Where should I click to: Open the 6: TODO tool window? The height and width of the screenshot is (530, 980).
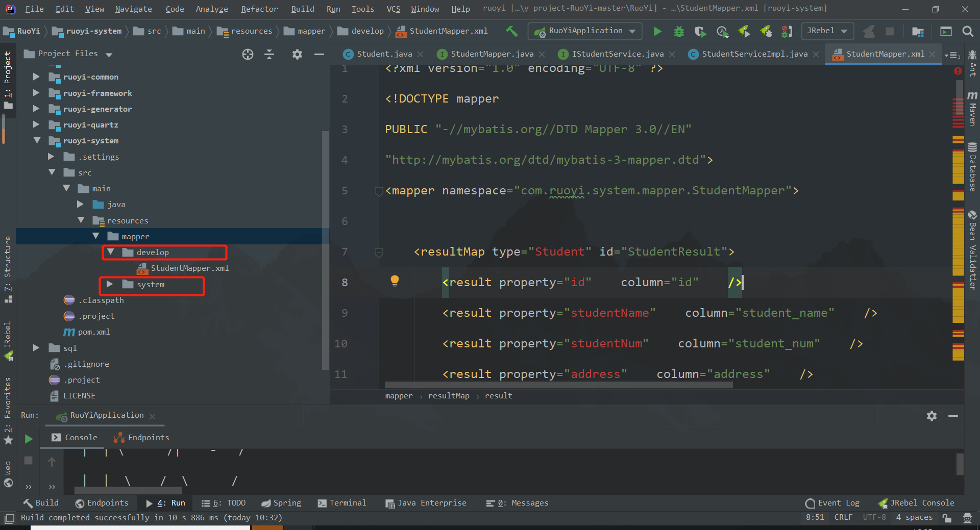pyautogui.click(x=224, y=503)
